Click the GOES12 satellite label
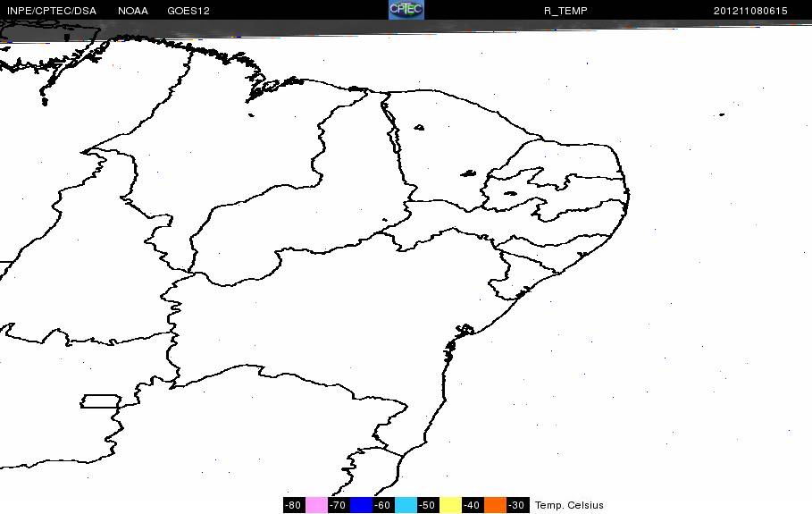Image resolution: width=812 pixels, height=514 pixels. (x=188, y=11)
